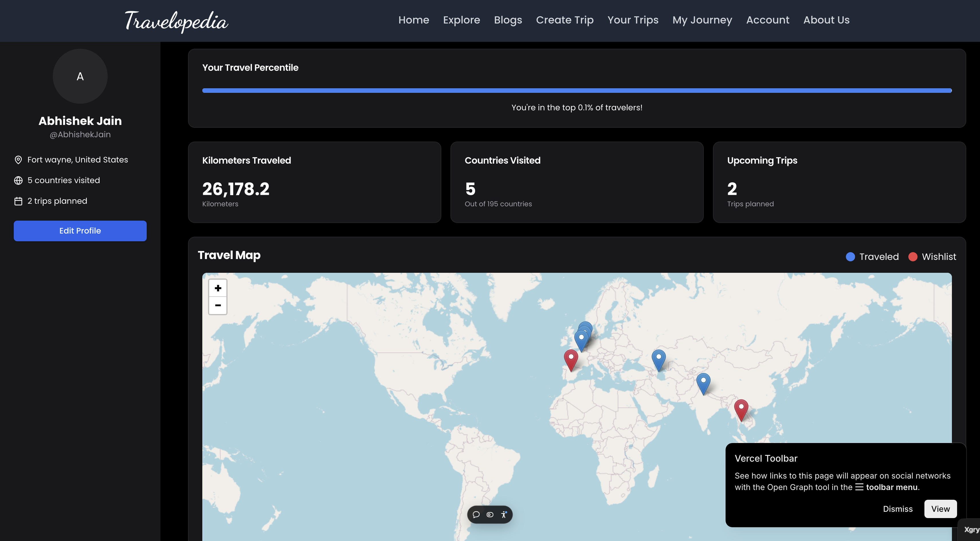Screen dimensions: 980x541
Task: Go to the Explore page
Action: (461, 20)
